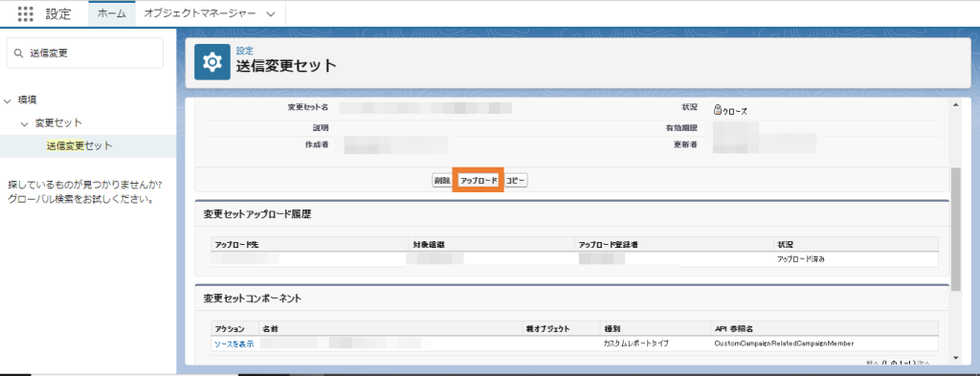Click the CustomCampaignRelatedCampaignMember cell
Image resolution: width=980 pixels, height=376 pixels.
pos(784,343)
